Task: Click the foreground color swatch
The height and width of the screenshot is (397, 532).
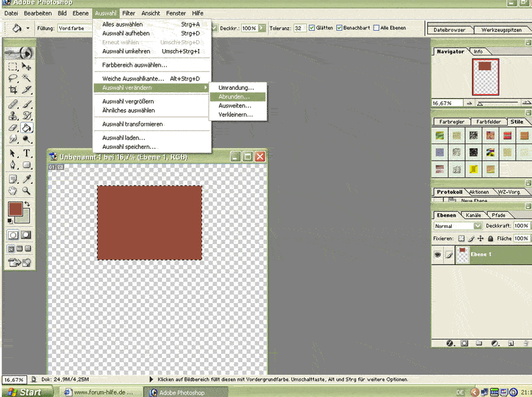Action: click(x=15, y=209)
